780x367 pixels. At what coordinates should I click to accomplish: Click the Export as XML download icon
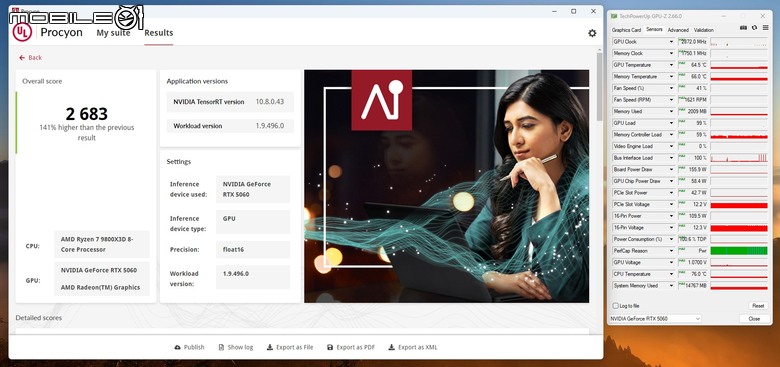(391, 347)
